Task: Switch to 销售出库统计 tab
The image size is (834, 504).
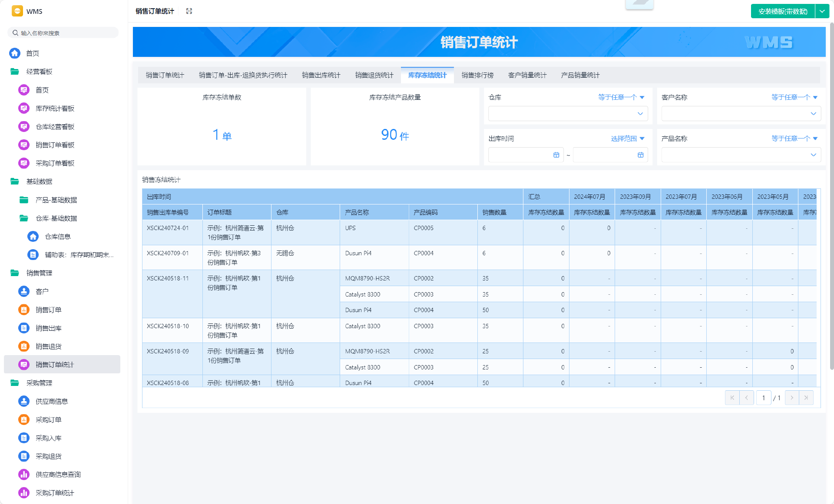Action: click(x=321, y=75)
